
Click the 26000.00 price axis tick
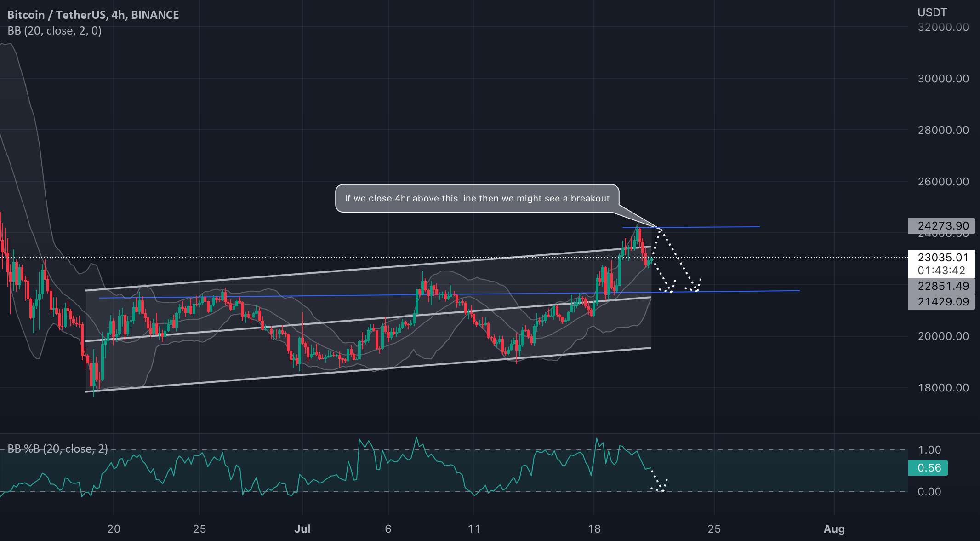[943, 182]
